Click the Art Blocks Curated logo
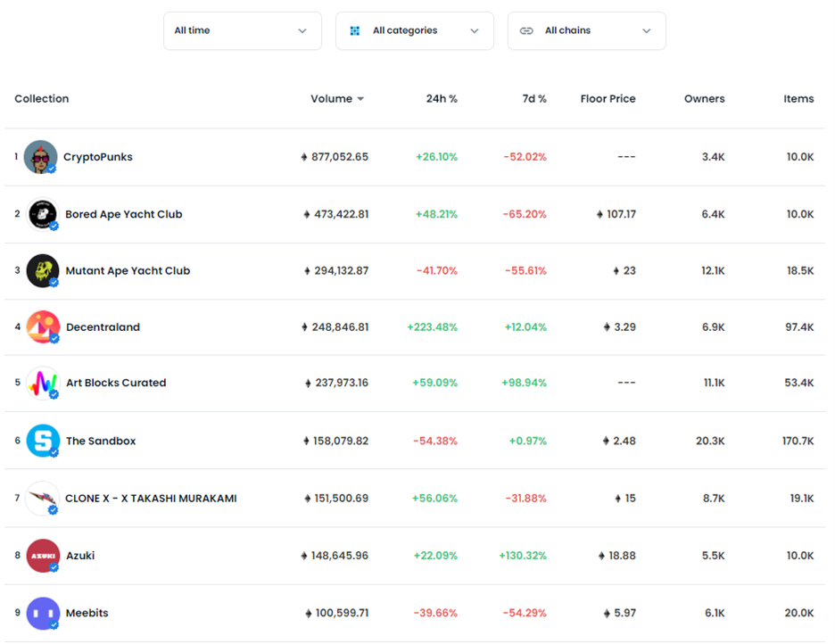This screenshot has height=644, width=835. coord(43,384)
